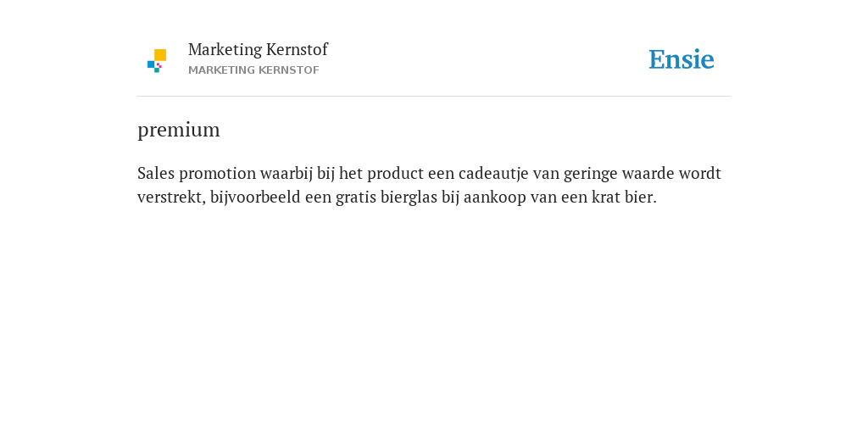Viewport: 868px width, 434px height.
Task: Click the premium heading
Action: tap(179, 130)
